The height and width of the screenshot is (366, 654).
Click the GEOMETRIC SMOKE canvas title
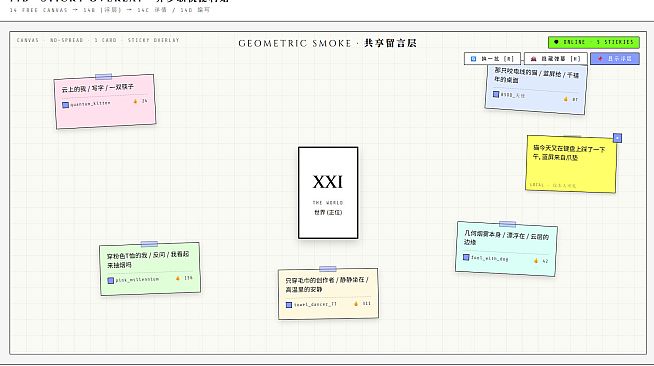327,43
